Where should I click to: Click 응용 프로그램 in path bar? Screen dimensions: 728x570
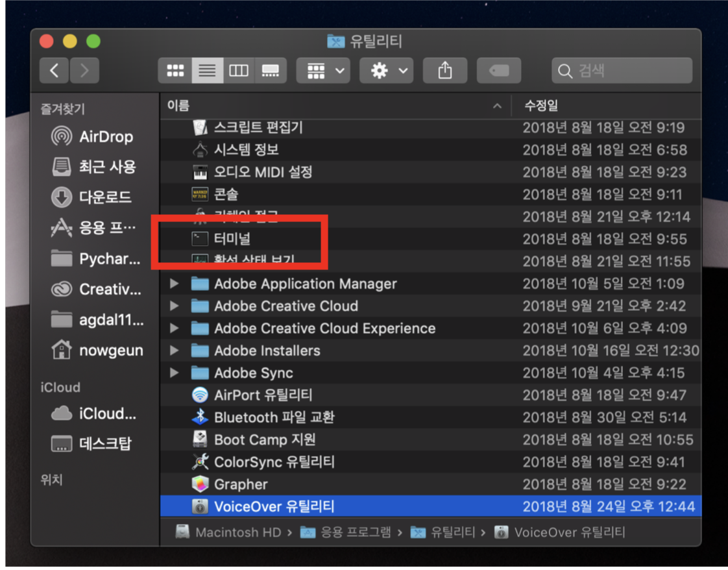(346, 532)
